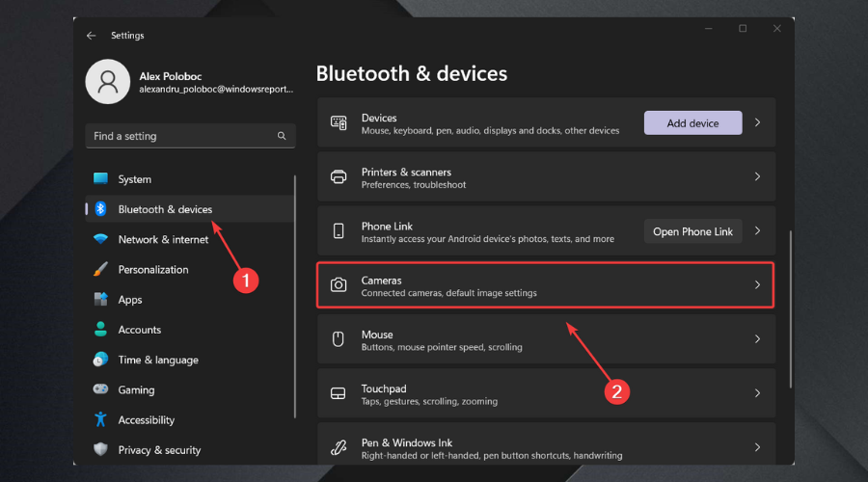
Task: Click the Bluetooth logo icon in sidebar
Action: click(100, 208)
